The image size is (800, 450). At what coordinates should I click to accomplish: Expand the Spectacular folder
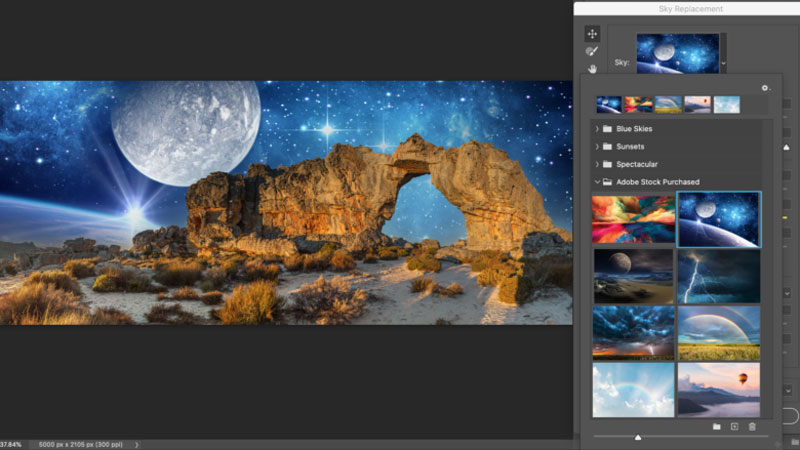point(598,164)
